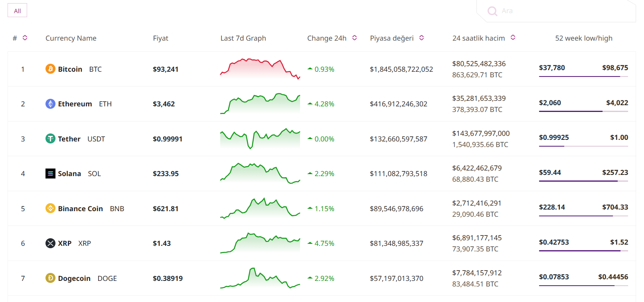
Task: Click Bitcoin's 52 week low/high range bar
Action: [583, 76]
